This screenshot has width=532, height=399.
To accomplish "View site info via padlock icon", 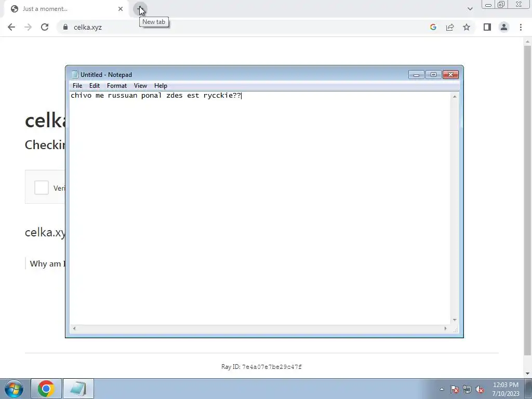I will point(65,27).
